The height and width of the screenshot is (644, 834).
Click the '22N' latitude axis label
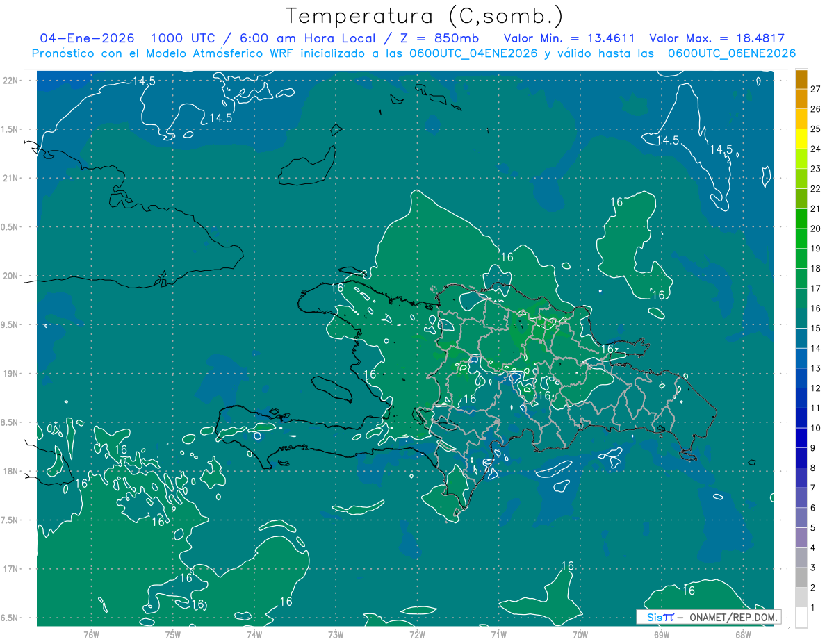(x=10, y=81)
